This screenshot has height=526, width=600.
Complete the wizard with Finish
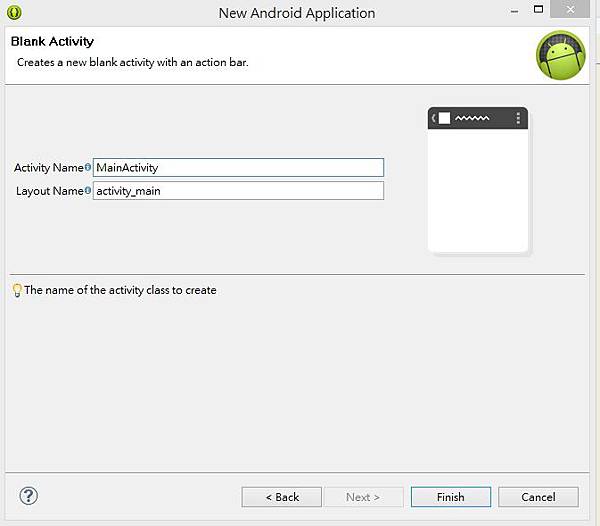(451, 497)
